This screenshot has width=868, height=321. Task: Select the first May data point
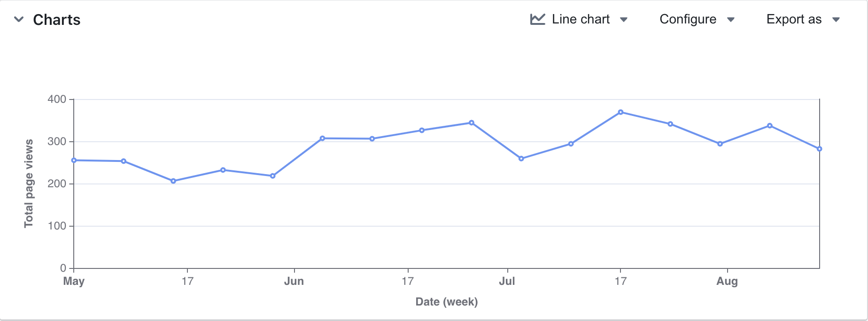(74, 160)
